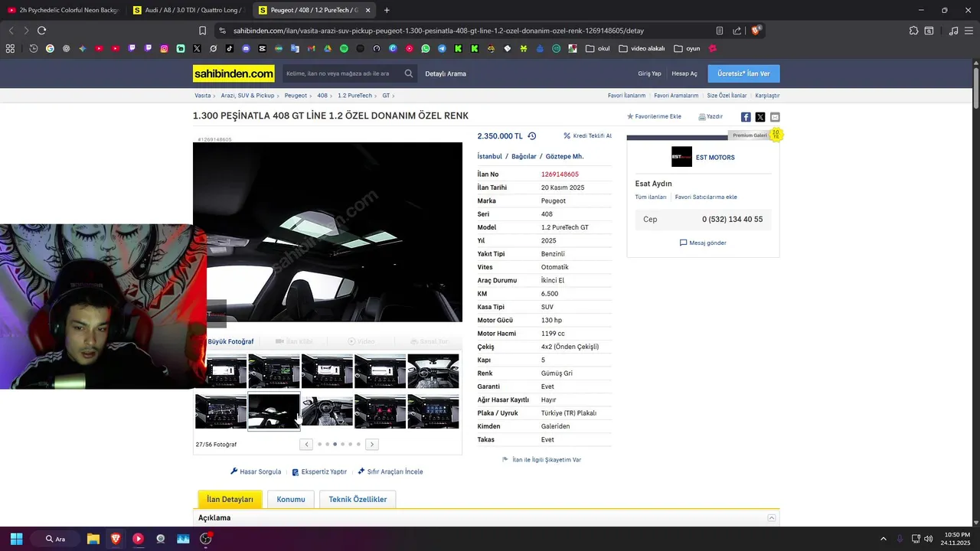
Task: Select the steering wheel interior thumbnail
Action: pyautogui.click(x=327, y=411)
